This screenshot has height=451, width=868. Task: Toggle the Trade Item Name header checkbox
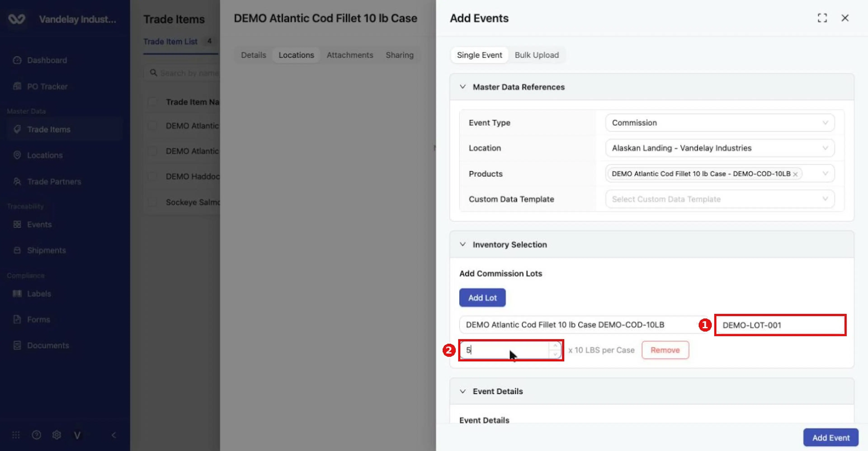click(x=153, y=102)
